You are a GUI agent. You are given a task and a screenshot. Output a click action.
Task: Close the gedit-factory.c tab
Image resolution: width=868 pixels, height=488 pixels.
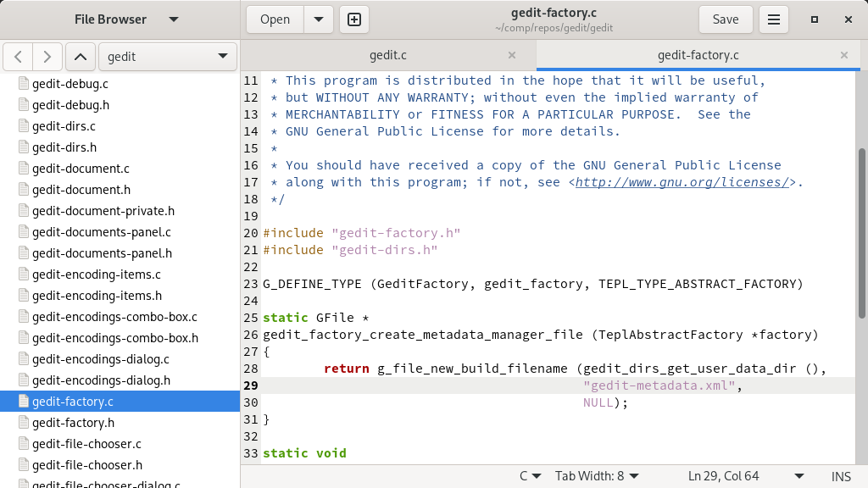click(843, 55)
